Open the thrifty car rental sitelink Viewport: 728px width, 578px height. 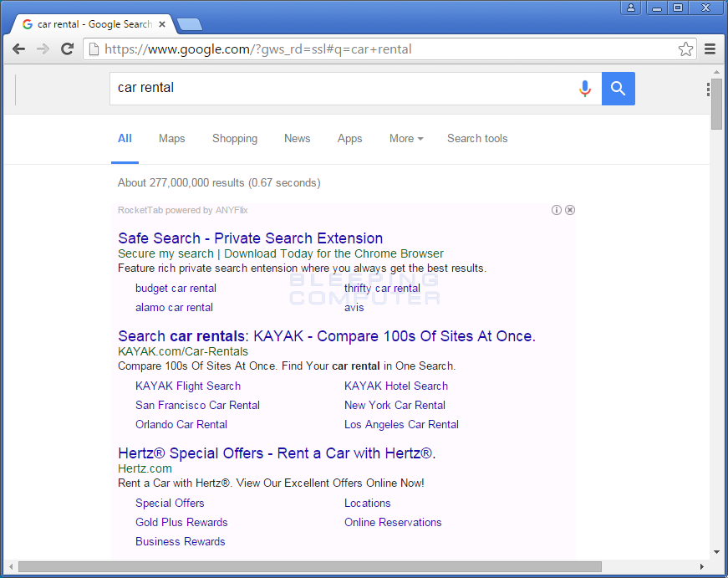coord(382,288)
